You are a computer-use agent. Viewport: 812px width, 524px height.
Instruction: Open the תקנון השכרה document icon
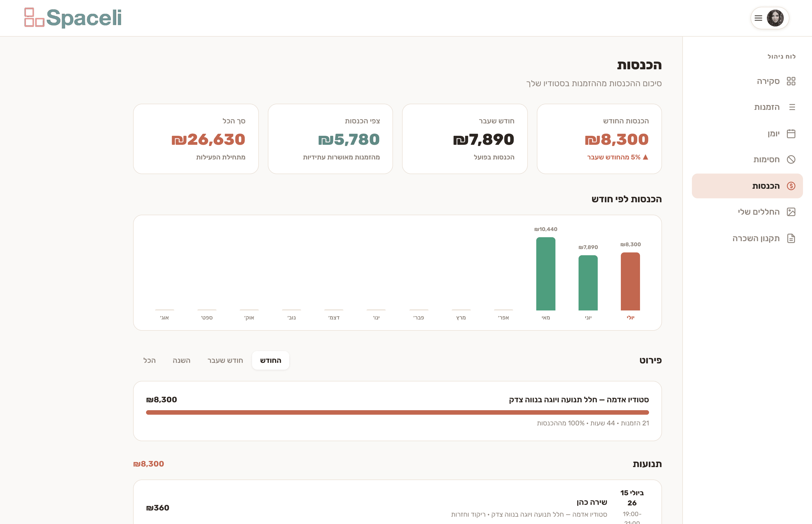pyautogui.click(x=791, y=238)
